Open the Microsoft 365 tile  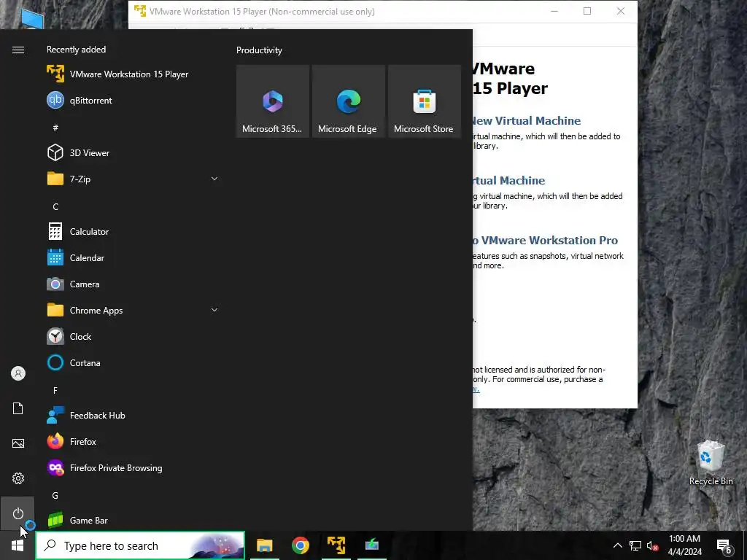pyautogui.click(x=273, y=101)
